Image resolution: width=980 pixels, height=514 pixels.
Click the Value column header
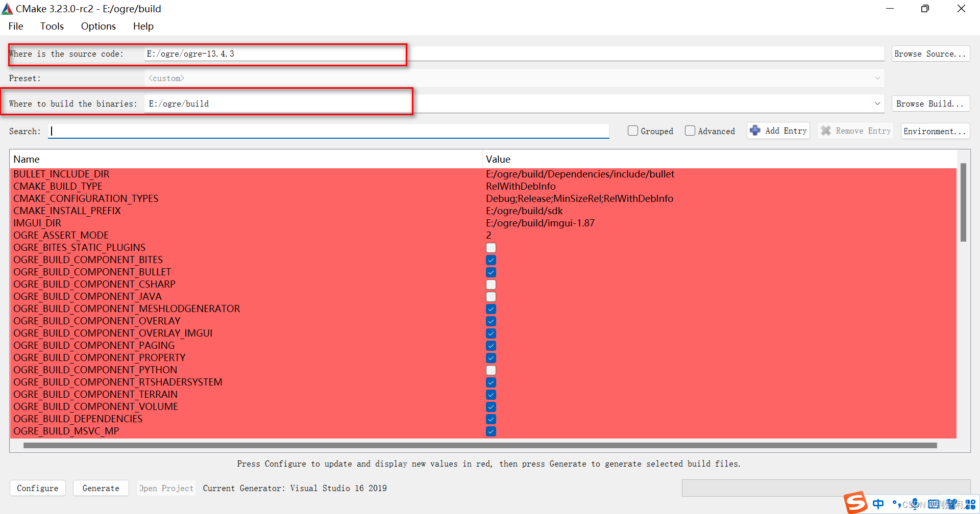[x=720, y=159]
